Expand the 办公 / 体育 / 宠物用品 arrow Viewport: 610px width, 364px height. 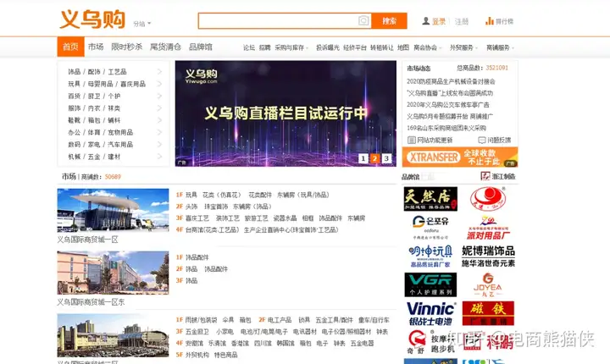click(159, 132)
